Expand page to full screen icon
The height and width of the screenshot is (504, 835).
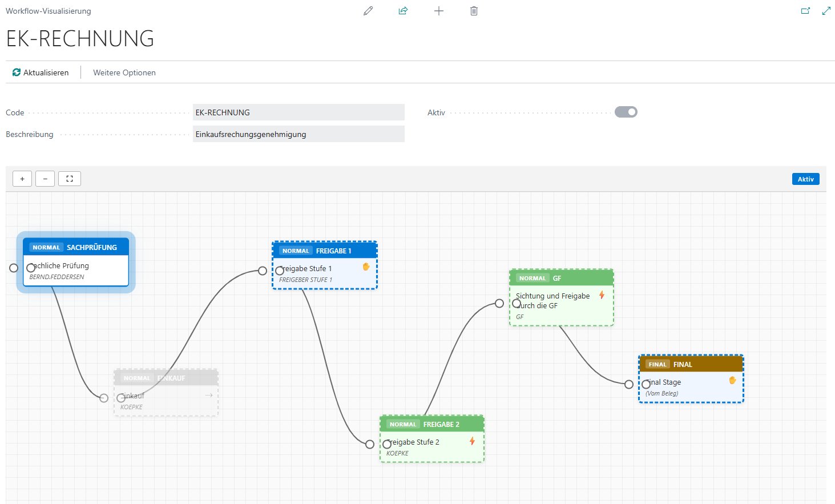[826, 11]
